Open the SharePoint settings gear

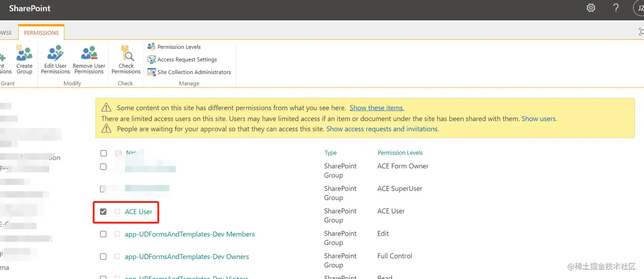[591, 8]
